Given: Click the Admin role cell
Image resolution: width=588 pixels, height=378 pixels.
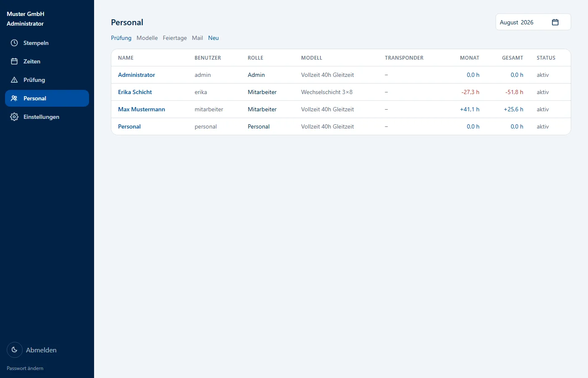Looking at the screenshot, I should [x=256, y=75].
